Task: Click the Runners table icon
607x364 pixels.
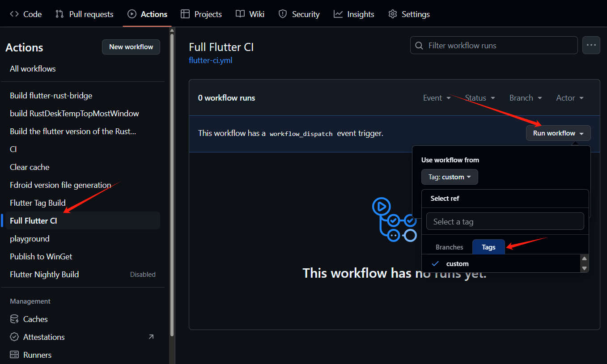Action: click(x=14, y=355)
